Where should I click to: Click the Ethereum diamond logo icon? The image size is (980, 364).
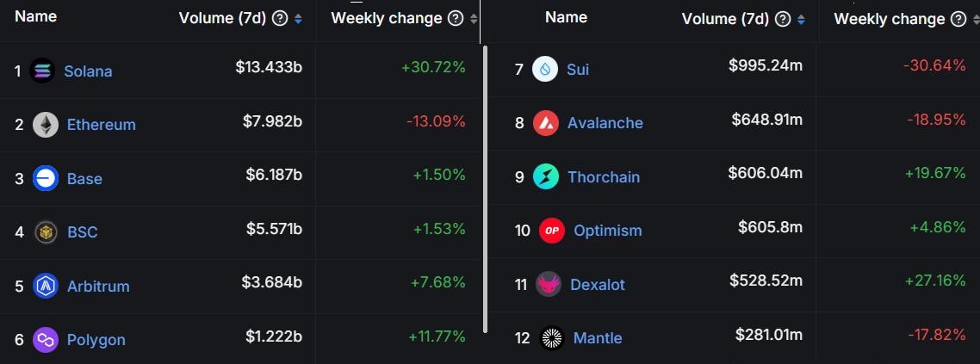[45, 124]
